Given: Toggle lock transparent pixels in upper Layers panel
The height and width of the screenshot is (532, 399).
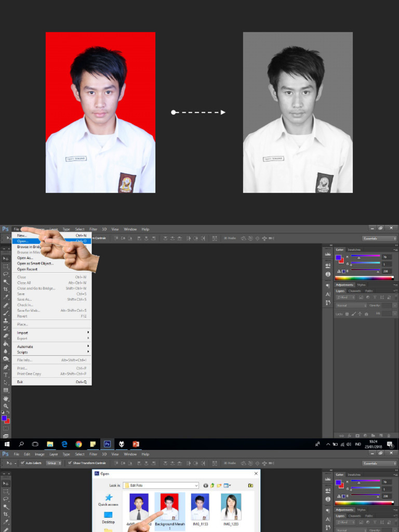Looking at the screenshot, I should click(x=347, y=314).
